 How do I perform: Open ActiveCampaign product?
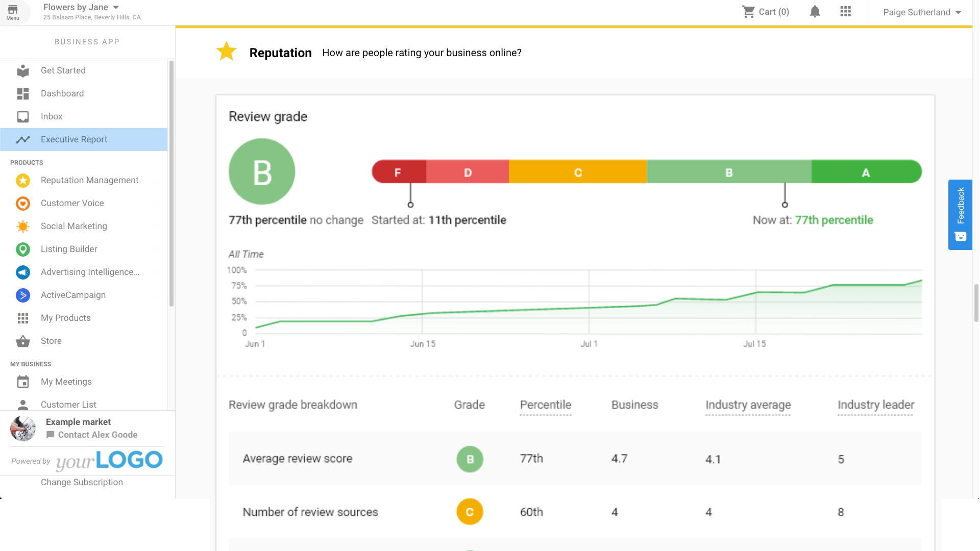point(84,295)
